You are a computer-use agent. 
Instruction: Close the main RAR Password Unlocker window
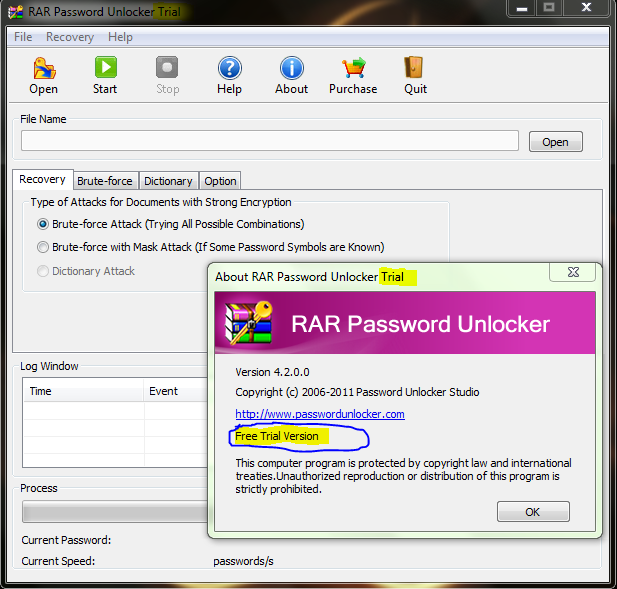point(586,8)
